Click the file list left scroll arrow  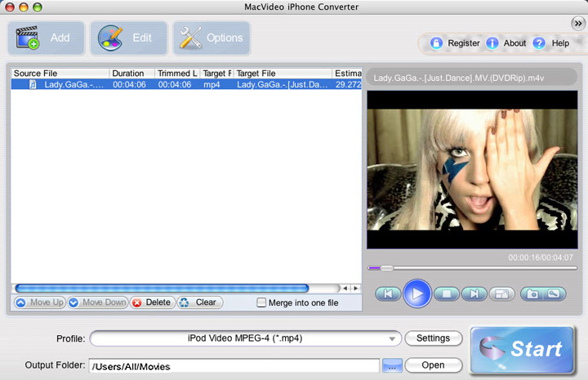[345, 288]
